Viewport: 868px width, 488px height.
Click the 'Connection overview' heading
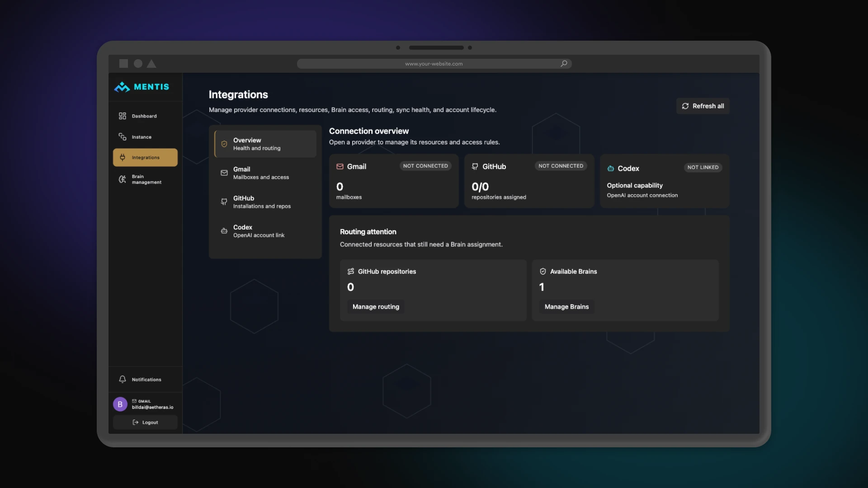(369, 131)
